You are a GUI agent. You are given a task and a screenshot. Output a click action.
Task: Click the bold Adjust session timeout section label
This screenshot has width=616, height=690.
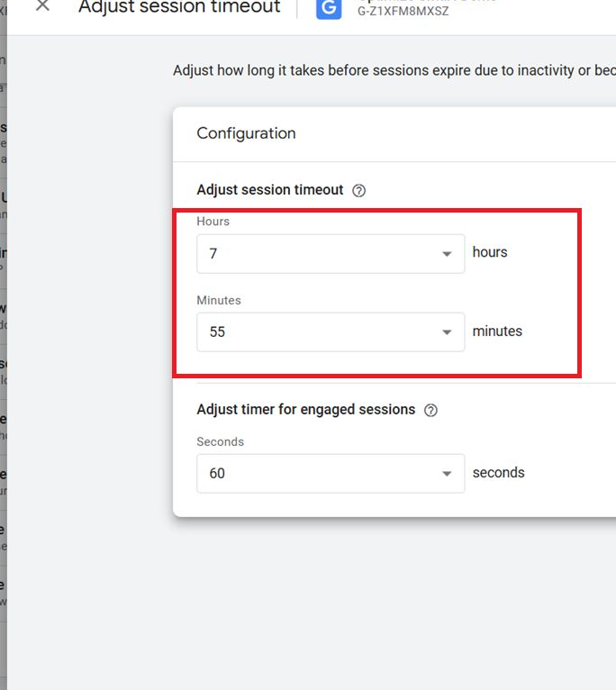point(270,190)
